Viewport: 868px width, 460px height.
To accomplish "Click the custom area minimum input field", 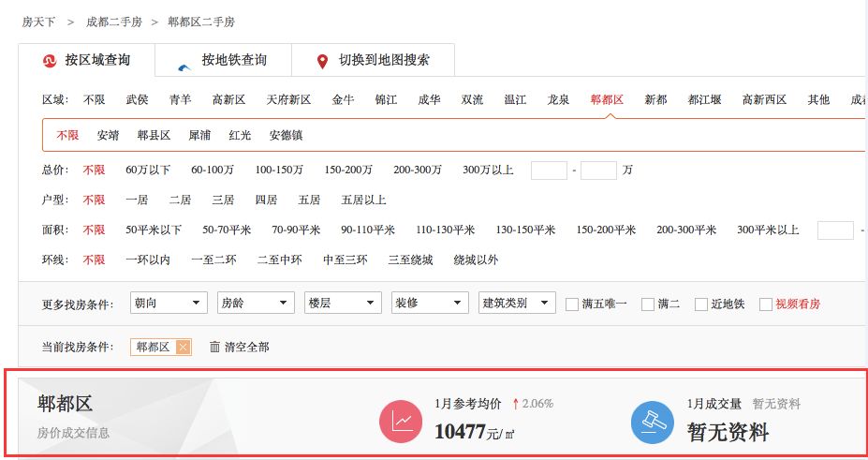I will 835,230.
